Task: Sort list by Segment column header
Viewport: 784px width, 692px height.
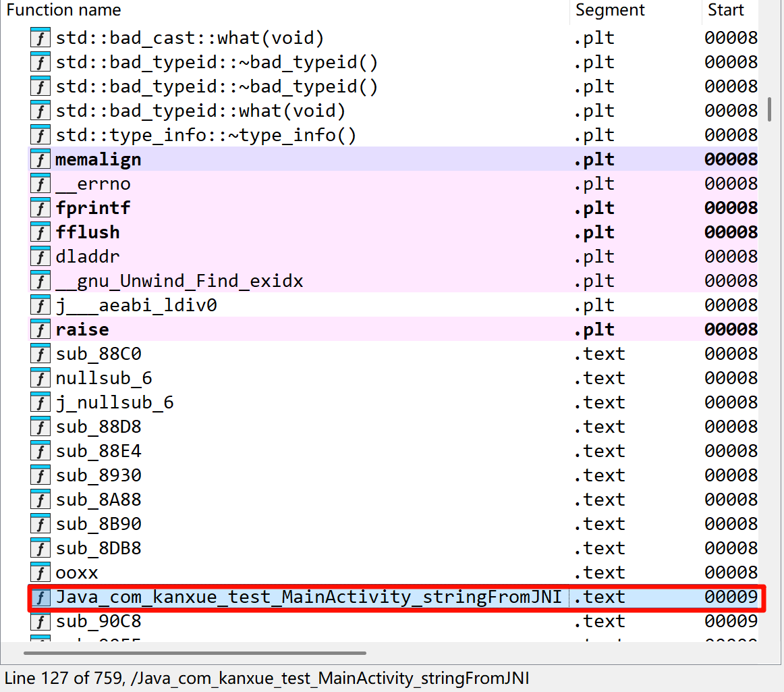Action: coord(610,10)
